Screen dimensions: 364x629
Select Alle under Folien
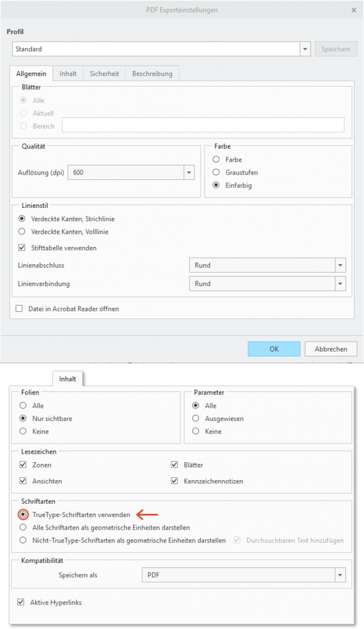[23, 406]
